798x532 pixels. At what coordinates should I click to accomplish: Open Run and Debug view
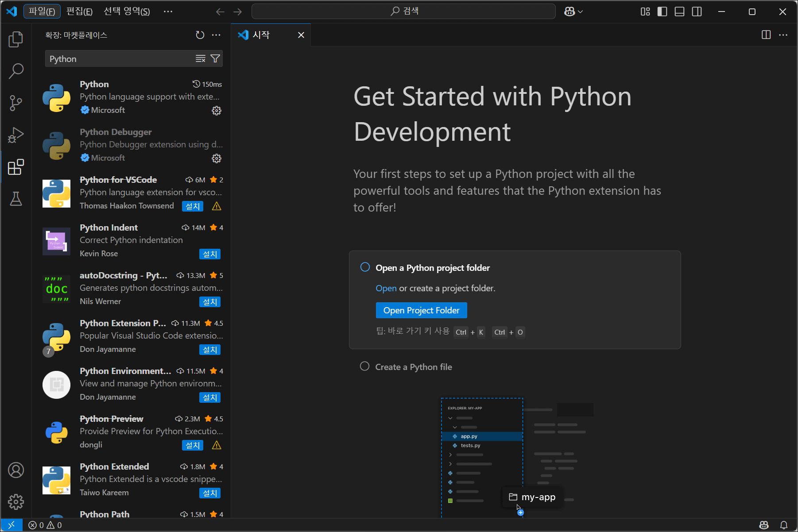(x=16, y=135)
